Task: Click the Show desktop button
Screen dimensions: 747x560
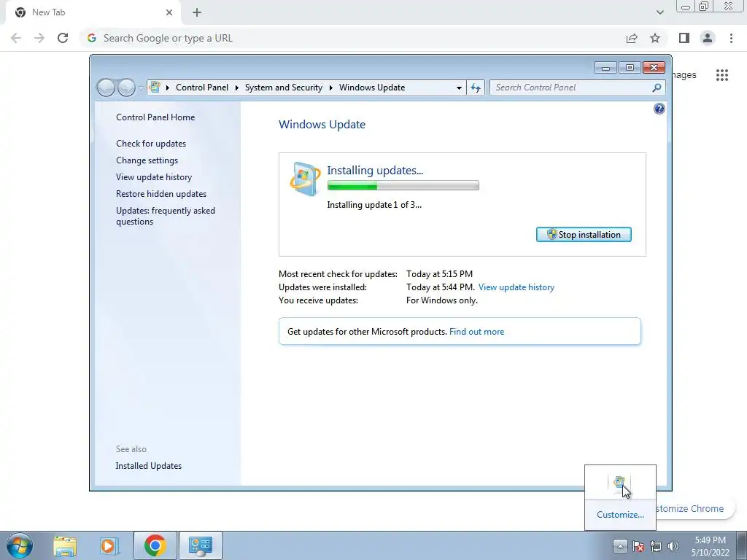Action: (x=742, y=545)
